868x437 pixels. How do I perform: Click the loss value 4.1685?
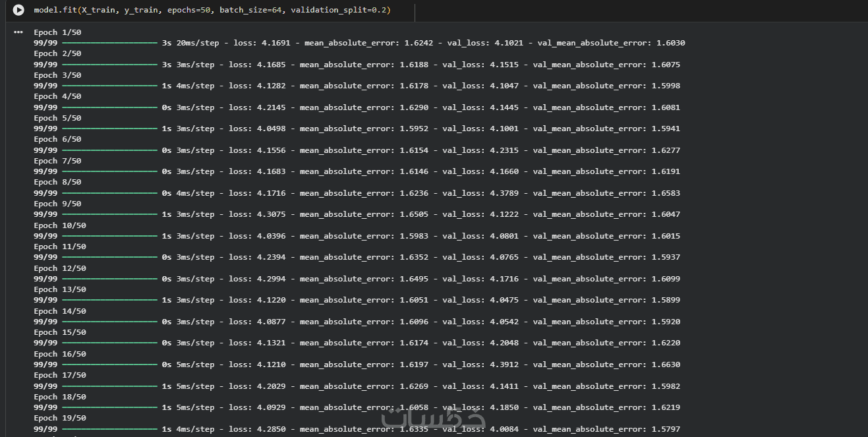(272, 65)
